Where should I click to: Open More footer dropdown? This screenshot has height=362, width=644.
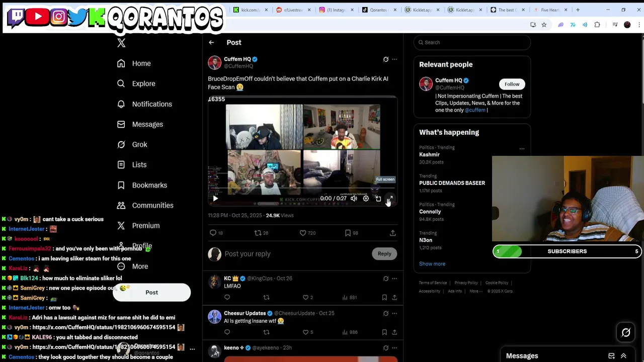pyautogui.click(x=476, y=291)
